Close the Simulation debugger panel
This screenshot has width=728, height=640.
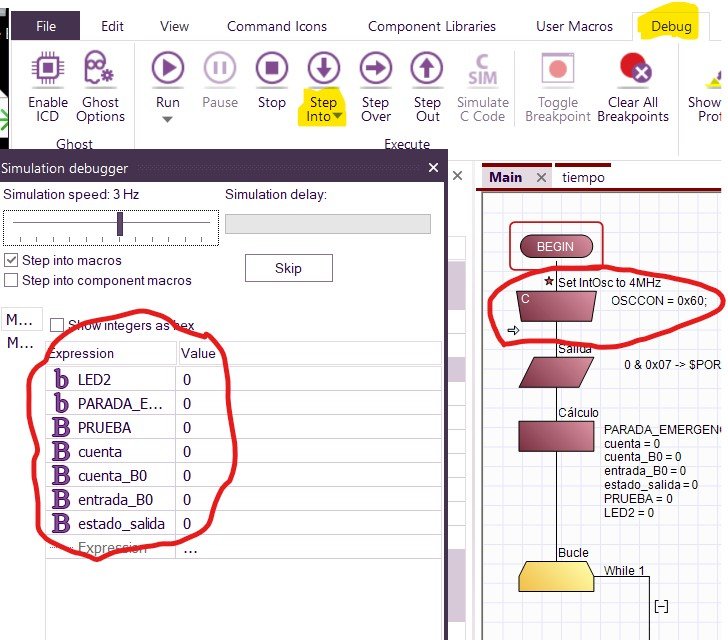coord(433,168)
